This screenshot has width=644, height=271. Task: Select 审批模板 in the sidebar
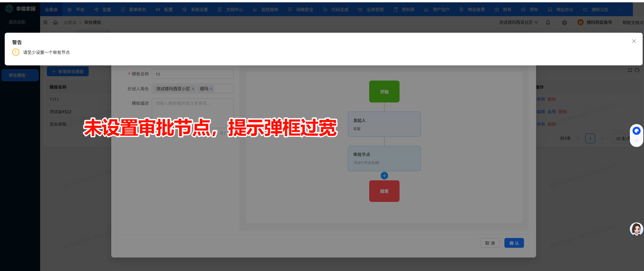tap(20, 75)
